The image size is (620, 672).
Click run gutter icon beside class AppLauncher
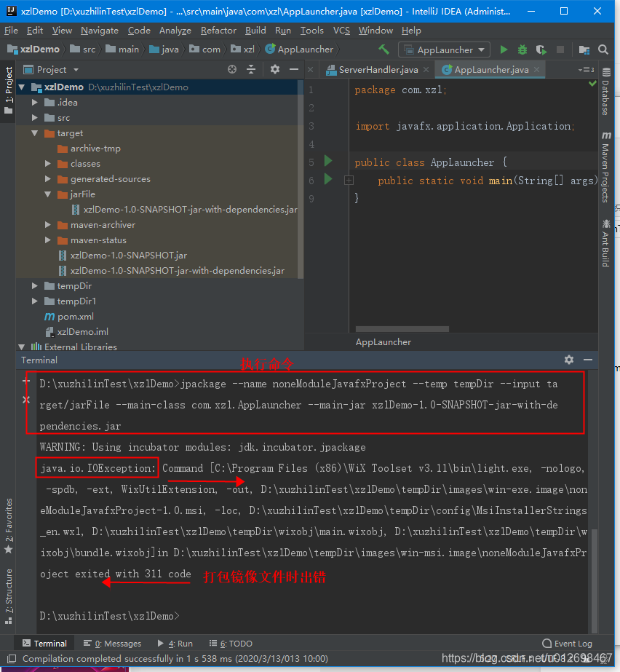point(328,161)
